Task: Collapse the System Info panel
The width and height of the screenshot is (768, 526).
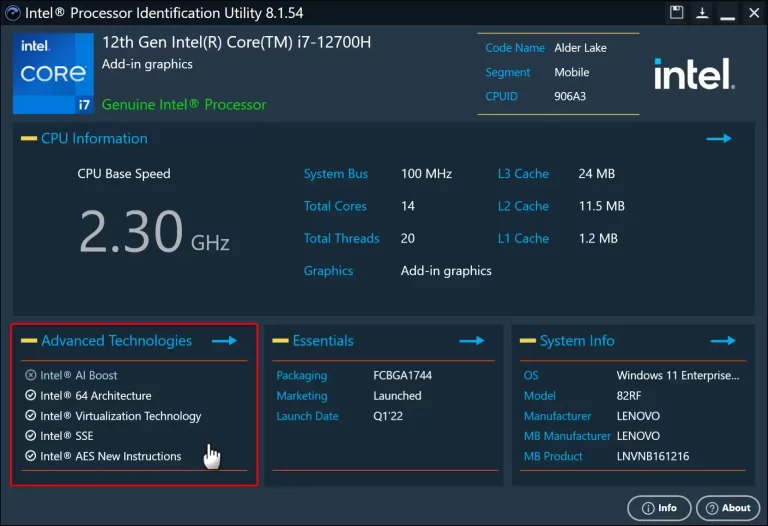Action: pos(528,340)
